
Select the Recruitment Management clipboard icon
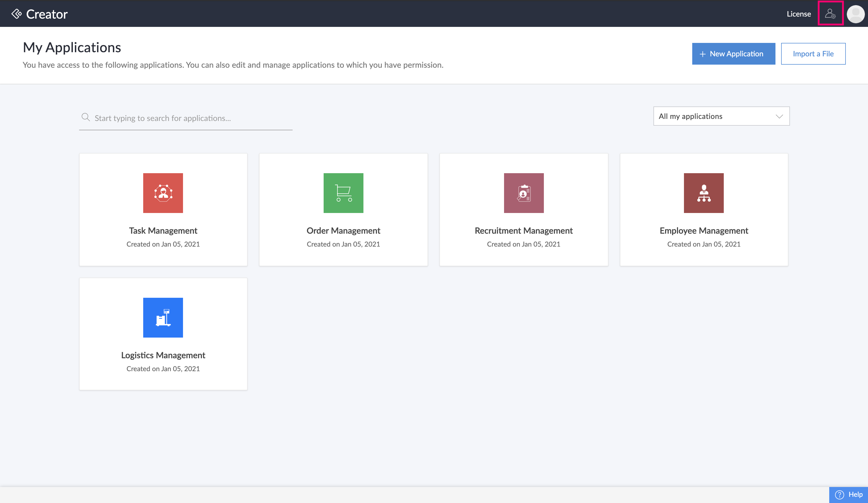(x=523, y=193)
